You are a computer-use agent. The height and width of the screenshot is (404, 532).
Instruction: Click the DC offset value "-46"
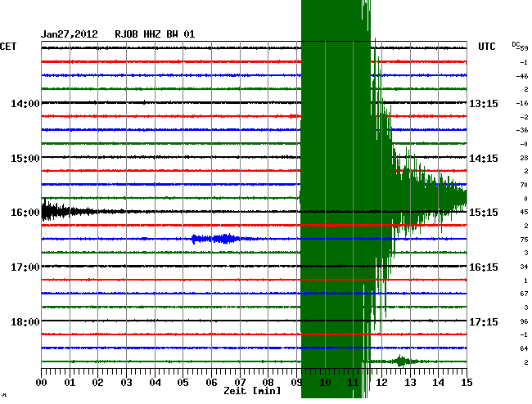(522, 76)
